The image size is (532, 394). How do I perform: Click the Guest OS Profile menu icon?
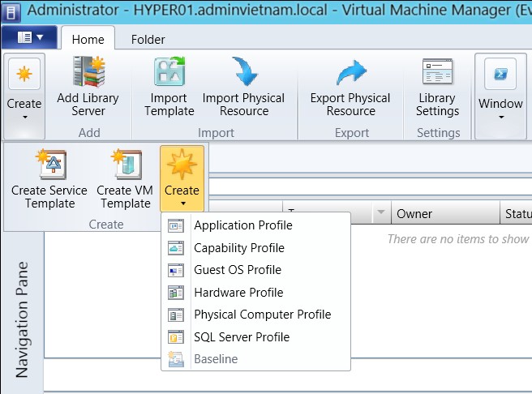[176, 271]
